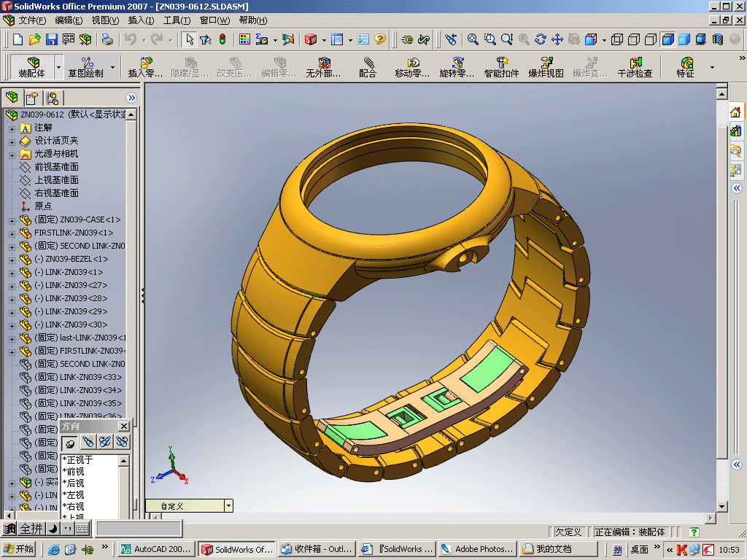Click the Print icon

108,39
